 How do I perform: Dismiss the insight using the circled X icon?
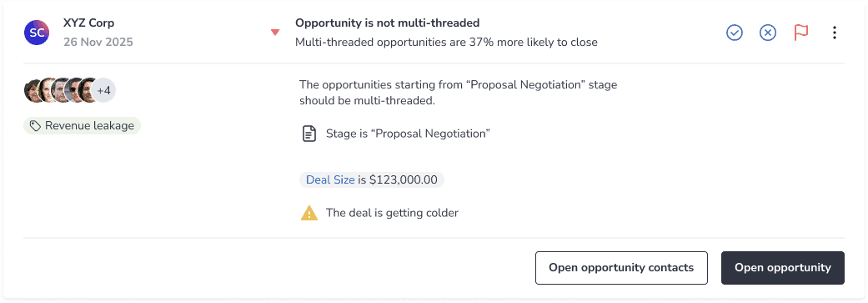point(767,33)
